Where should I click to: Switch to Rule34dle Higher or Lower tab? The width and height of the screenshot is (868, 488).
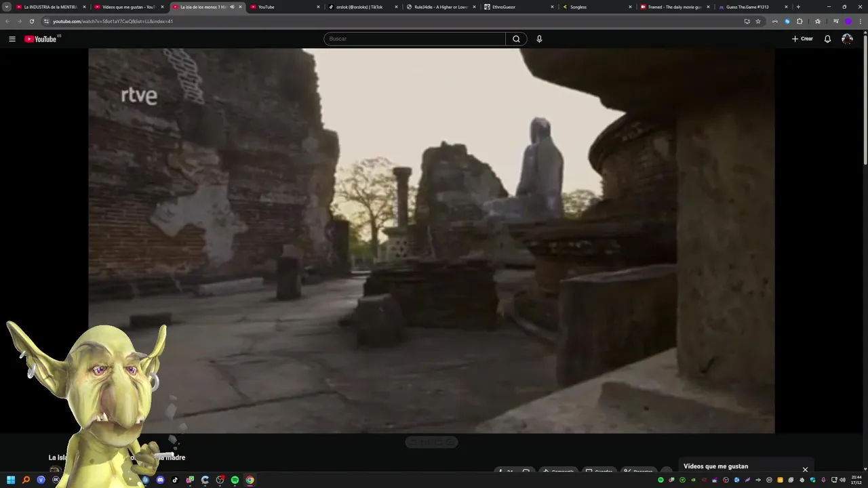(x=441, y=7)
